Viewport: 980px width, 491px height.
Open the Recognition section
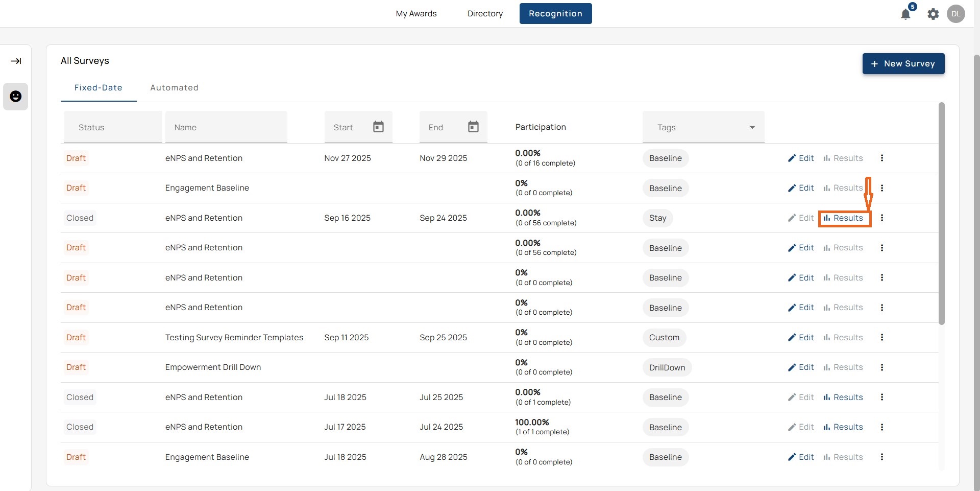coord(555,14)
